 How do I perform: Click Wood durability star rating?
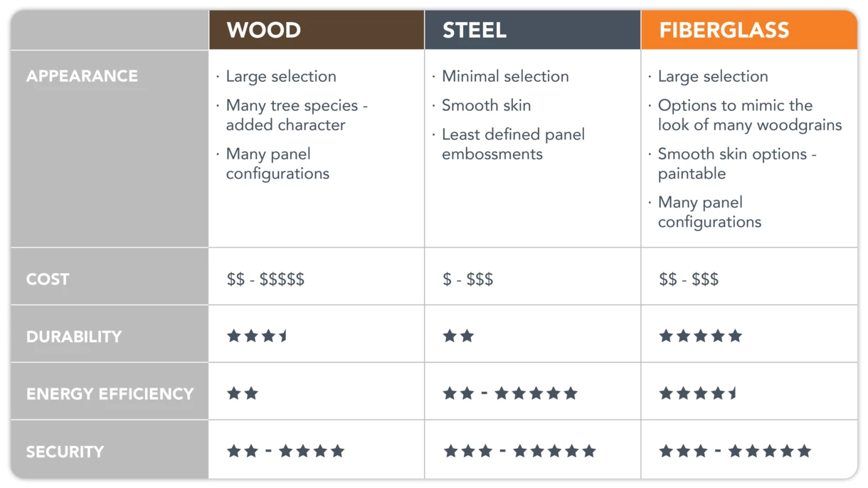258,336
